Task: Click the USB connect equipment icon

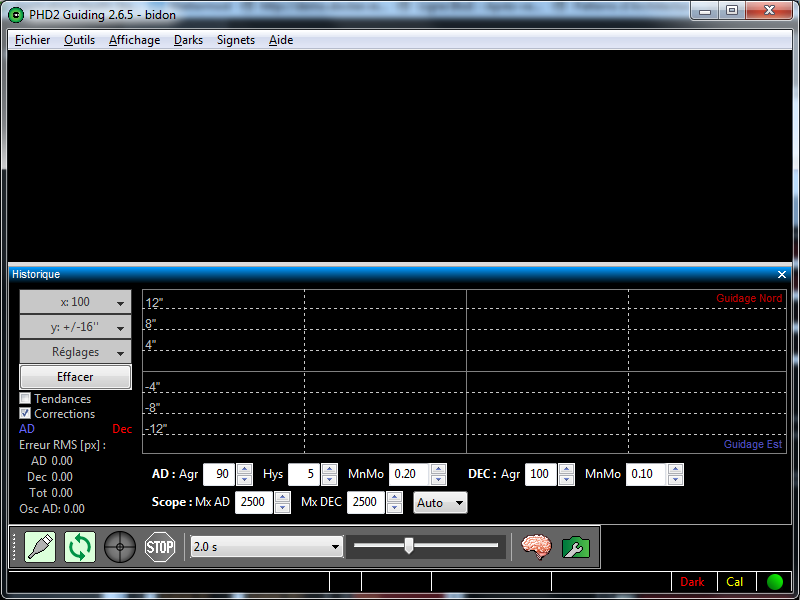Action: tap(40, 547)
